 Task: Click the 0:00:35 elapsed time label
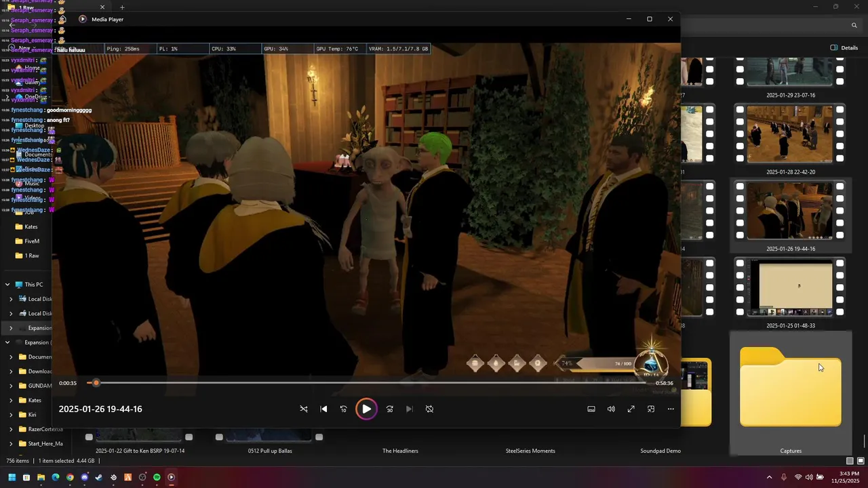[68, 383]
